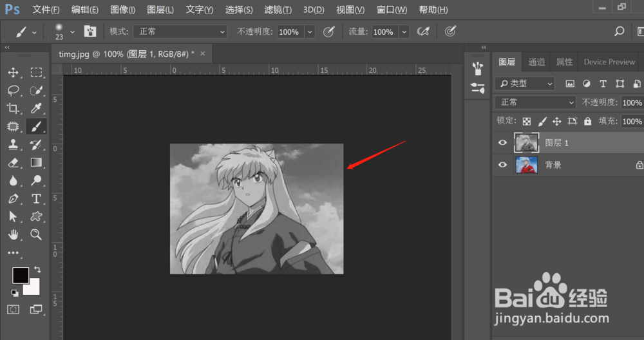
Task: Toggle lock transparent pixels
Action: click(527, 121)
